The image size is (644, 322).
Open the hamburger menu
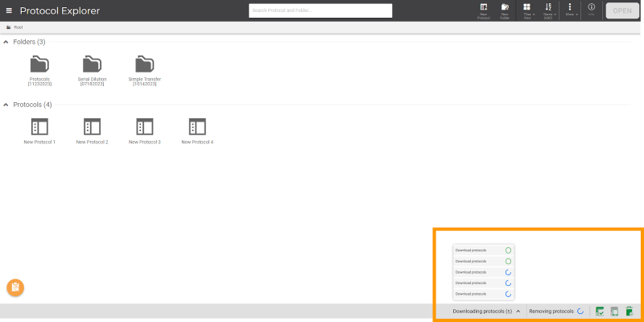(10, 10)
